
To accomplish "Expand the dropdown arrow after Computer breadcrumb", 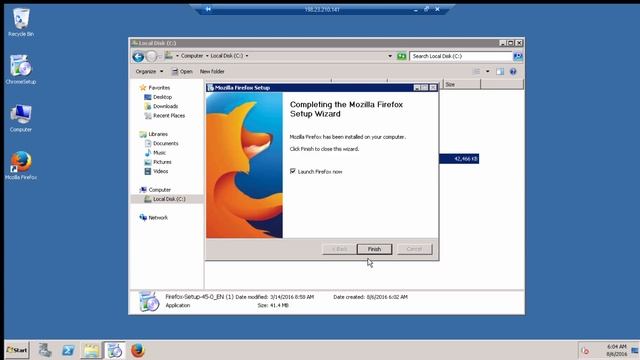I will click(x=207, y=56).
